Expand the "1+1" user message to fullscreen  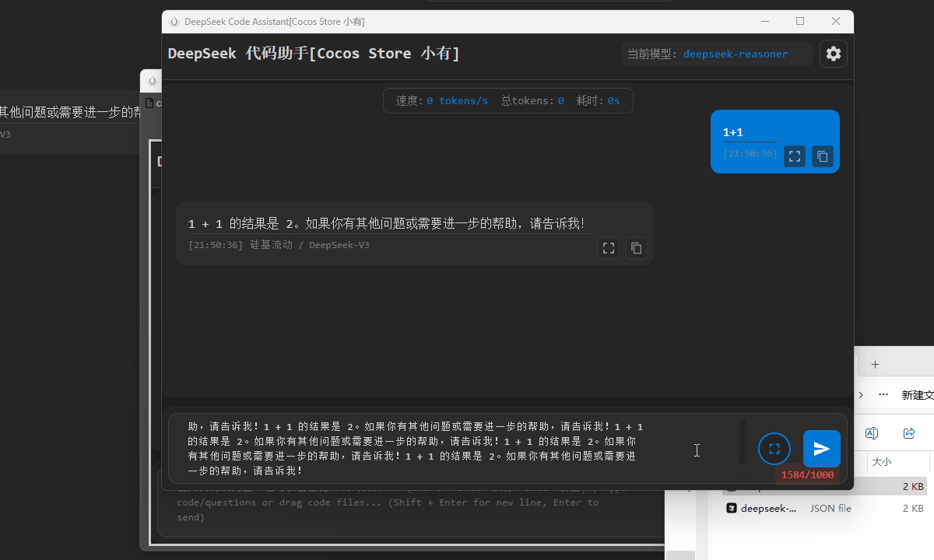tap(795, 156)
